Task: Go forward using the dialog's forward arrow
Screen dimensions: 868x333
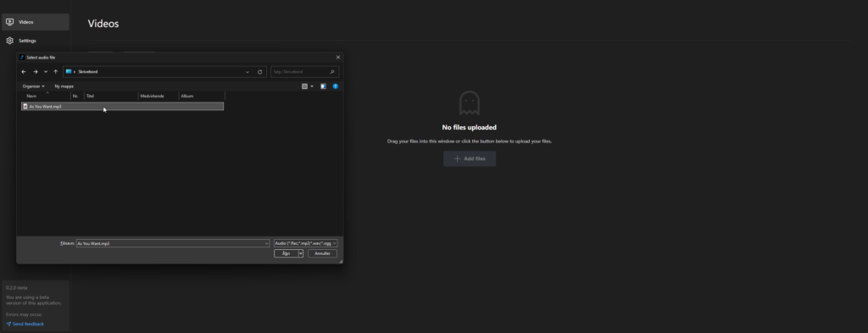Action: (36, 72)
